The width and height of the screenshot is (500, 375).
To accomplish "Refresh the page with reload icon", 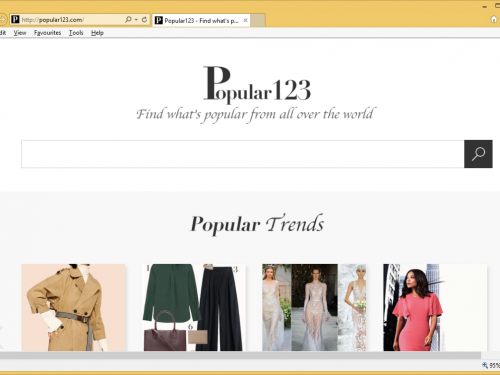I will (x=144, y=20).
